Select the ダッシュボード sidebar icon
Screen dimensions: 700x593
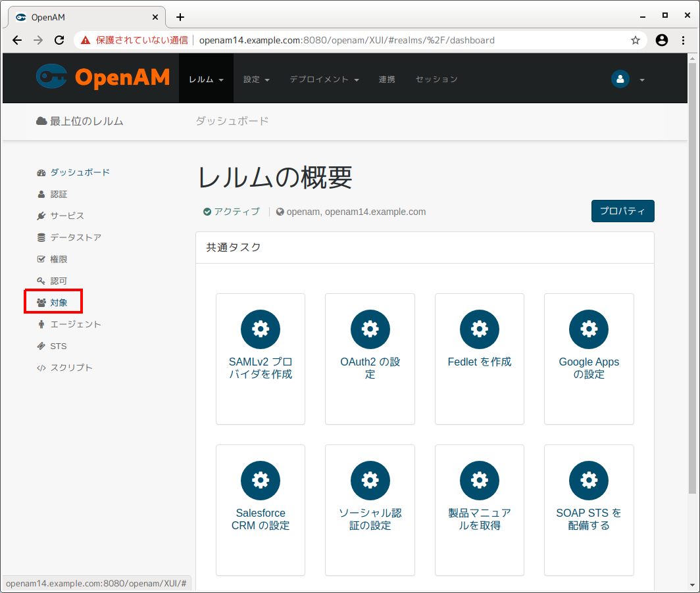(41, 172)
